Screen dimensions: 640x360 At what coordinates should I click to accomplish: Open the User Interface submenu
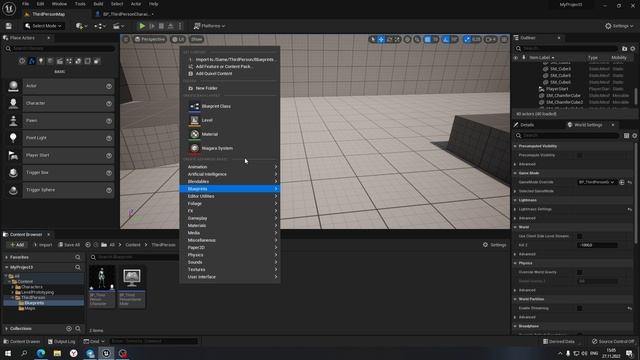[x=229, y=277]
